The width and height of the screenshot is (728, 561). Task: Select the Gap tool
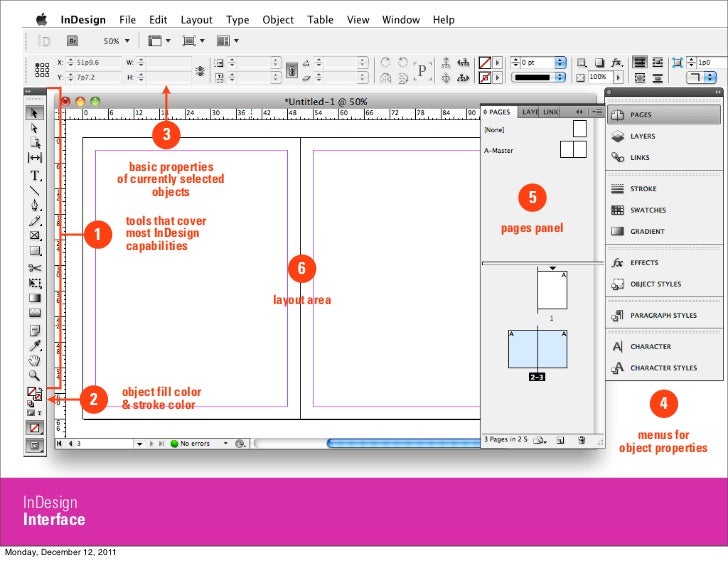click(34, 158)
